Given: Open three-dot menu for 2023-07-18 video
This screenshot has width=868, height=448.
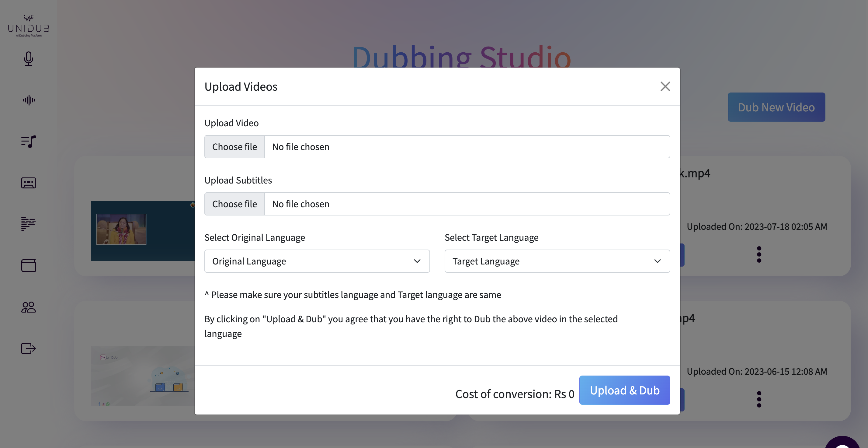Looking at the screenshot, I should (x=759, y=254).
